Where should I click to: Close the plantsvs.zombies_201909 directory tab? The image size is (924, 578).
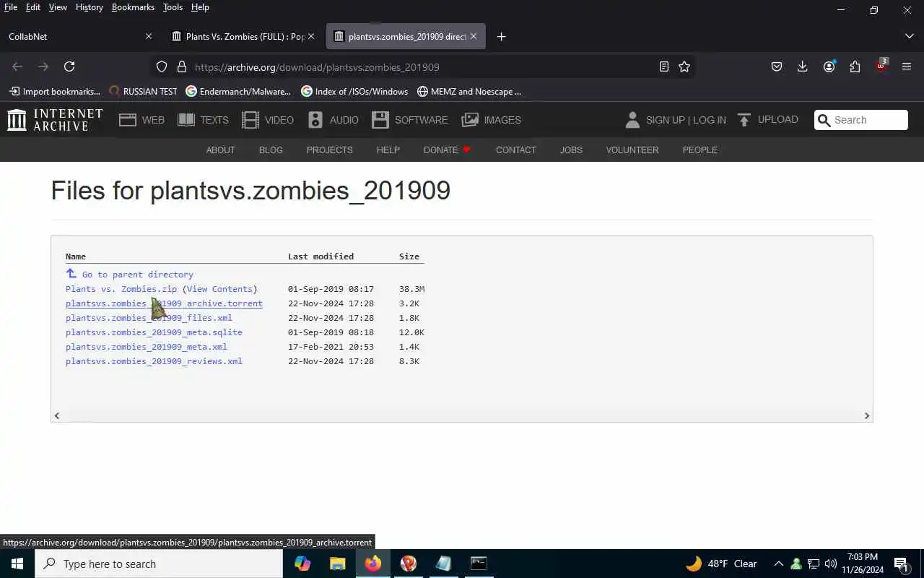[x=474, y=36]
